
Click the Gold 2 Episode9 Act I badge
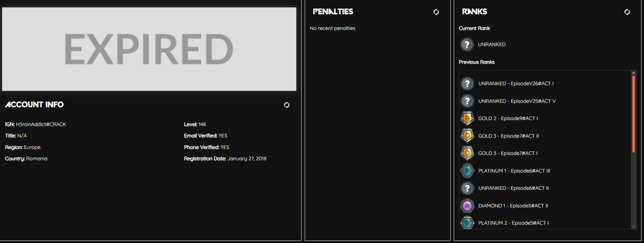(x=467, y=118)
